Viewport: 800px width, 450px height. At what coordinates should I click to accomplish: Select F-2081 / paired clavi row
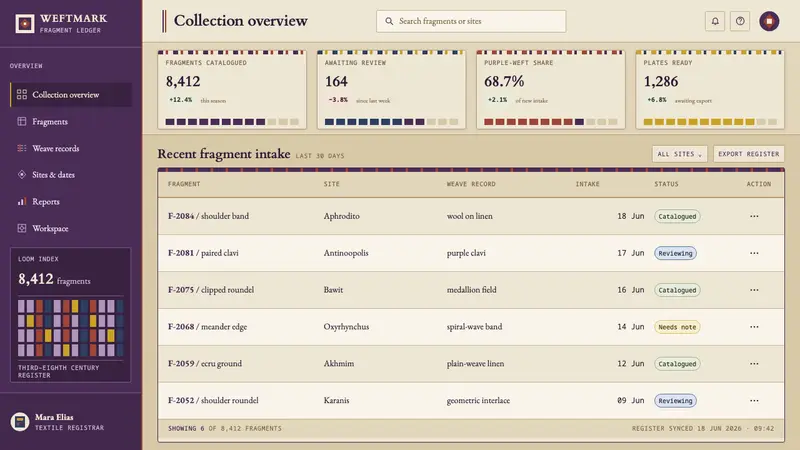[x=471, y=253]
